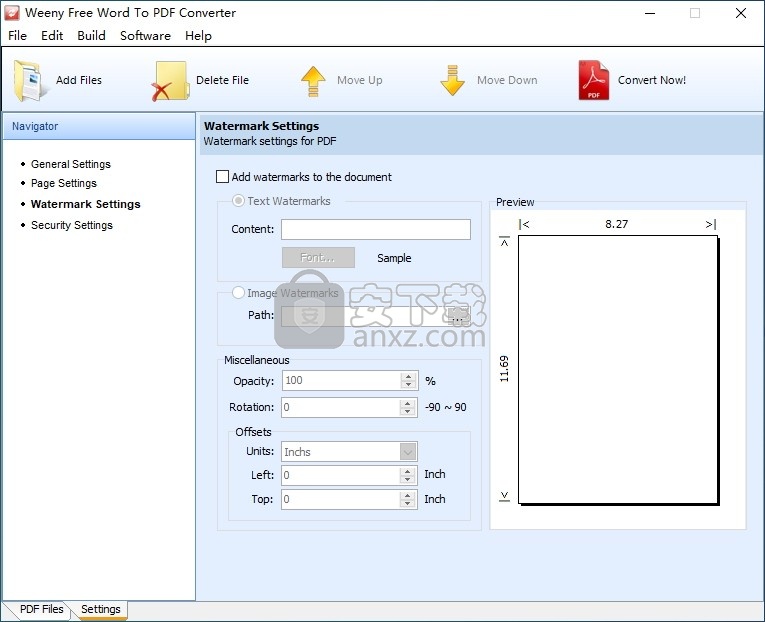The width and height of the screenshot is (765, 622).
Task: Open the Units dropdown showing Inchs
Action: (x=408, y=452)
